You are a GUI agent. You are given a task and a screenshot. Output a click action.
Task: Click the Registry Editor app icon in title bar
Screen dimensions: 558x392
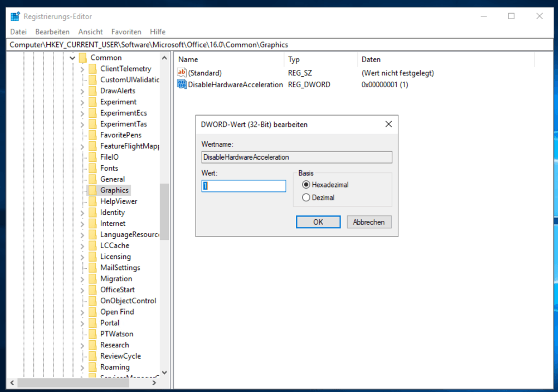(15, 16)
